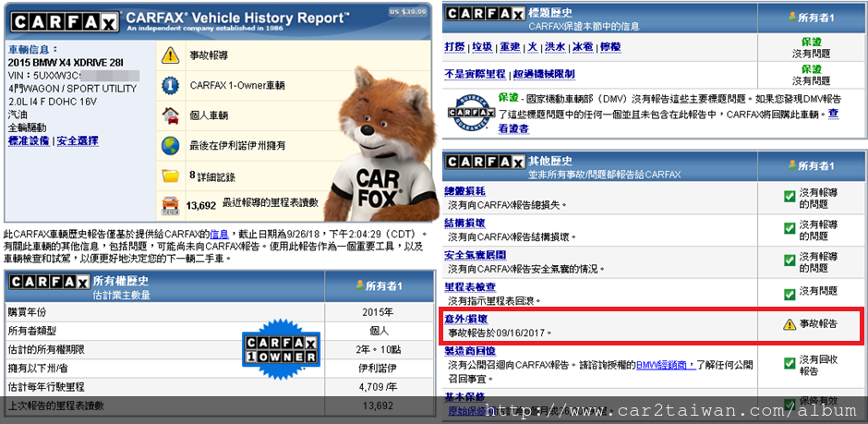The width and height of the screenshot is (868, 424).
Task: Open the 安全氣囊展開 link
Action: pos(475,255)
